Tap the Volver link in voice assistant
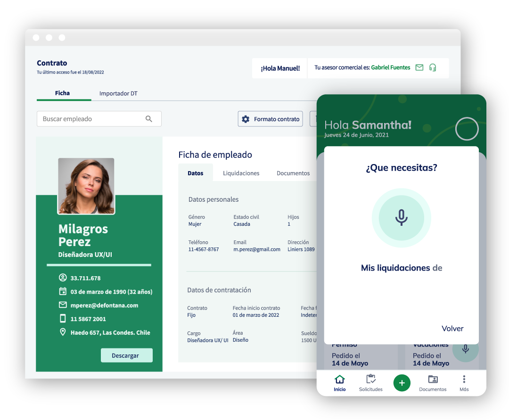Image resolution: width=509 pixels, height=420 pixels. (452, 329)
